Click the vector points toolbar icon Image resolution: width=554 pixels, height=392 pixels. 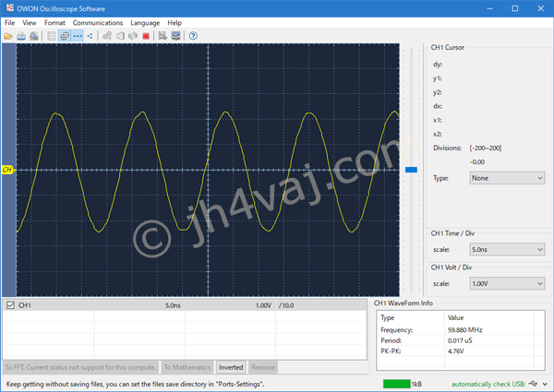pos(90,36)
